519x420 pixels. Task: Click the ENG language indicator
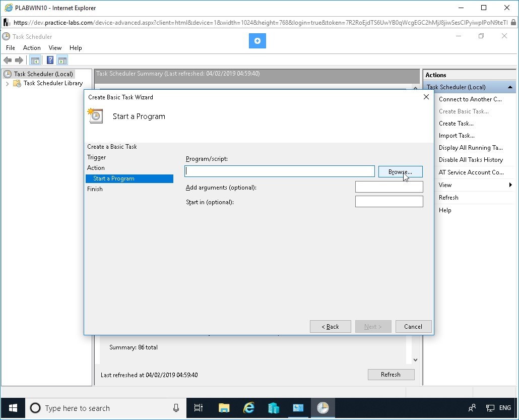(x=505, y=408)
